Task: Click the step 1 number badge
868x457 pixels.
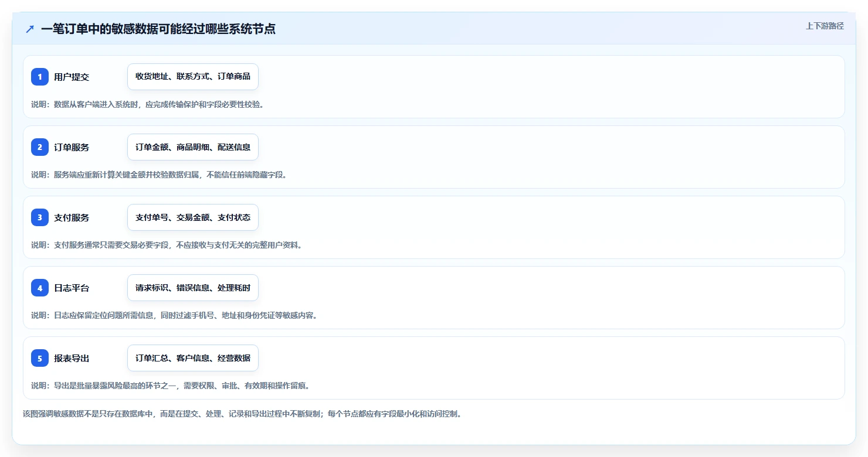Action: point(40,77)
